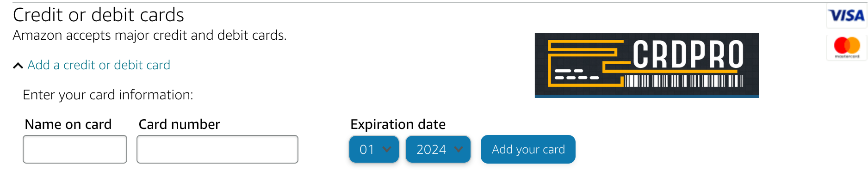Click the Mastercard logo
868x183 pixels.
[847, 48]
